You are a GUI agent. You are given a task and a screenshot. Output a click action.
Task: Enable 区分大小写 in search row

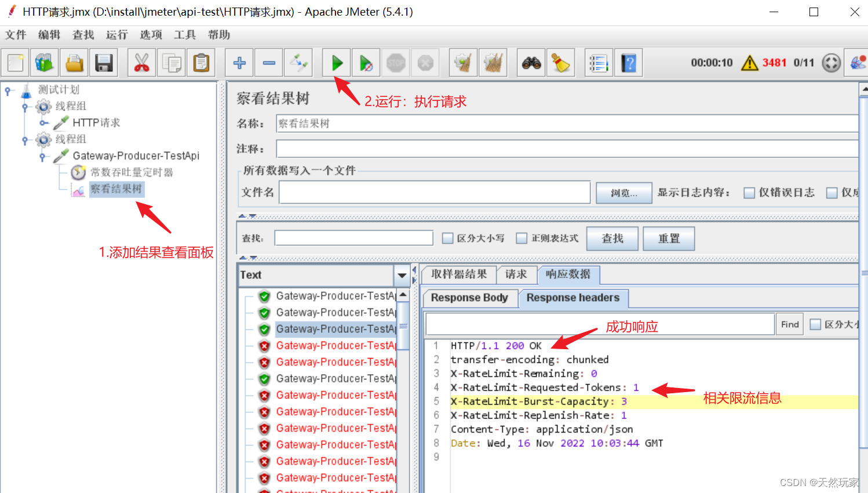[x=447, y=238]
